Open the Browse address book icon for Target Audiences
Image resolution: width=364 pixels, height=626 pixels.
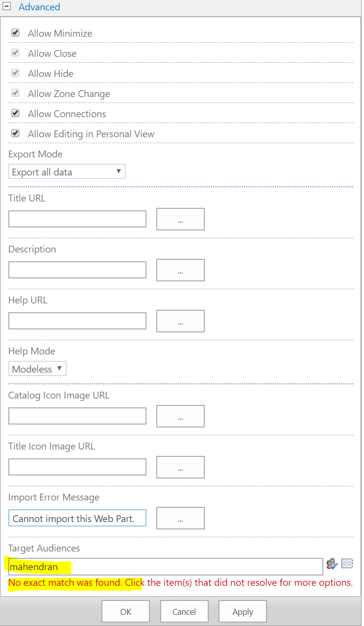coord(347,564)
